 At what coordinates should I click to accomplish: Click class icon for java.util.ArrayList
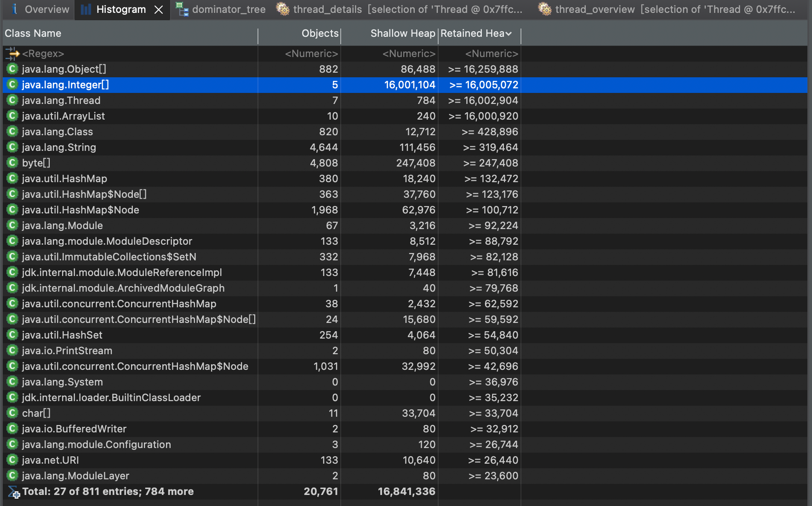12,116
